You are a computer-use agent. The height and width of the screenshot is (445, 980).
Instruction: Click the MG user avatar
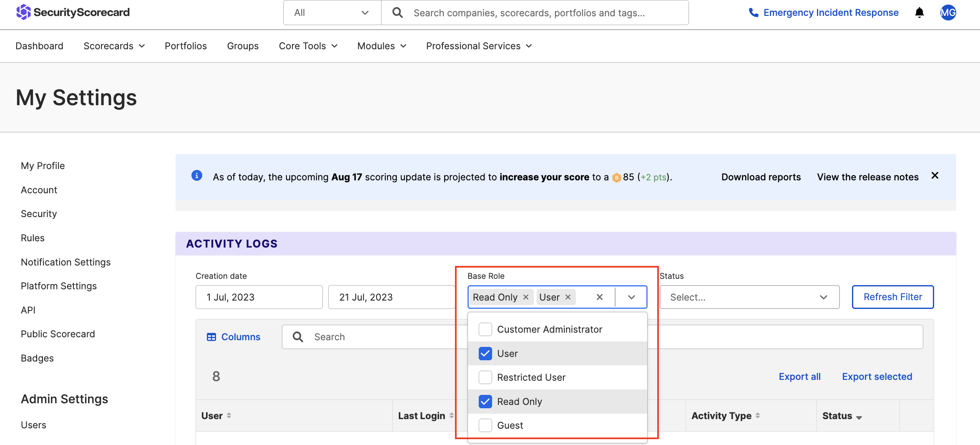coord(948,13)
